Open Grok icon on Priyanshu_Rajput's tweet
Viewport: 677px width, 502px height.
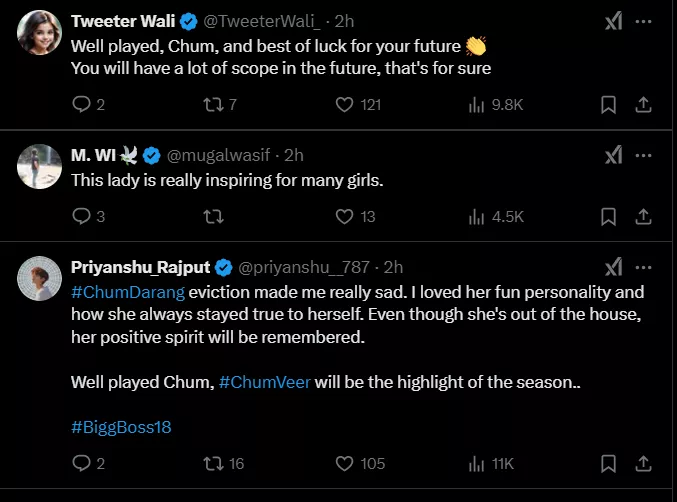[x=614, y=267]
